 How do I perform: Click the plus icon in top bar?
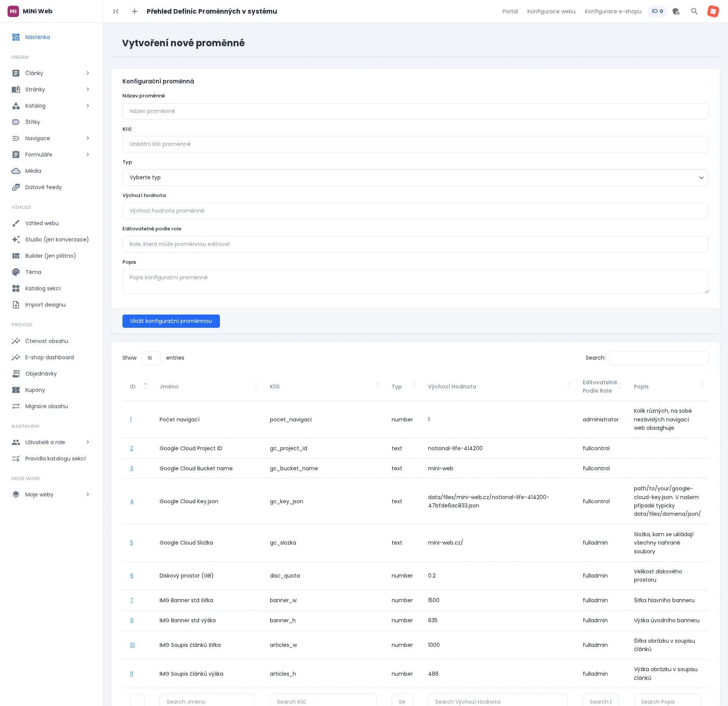click(135, 11)
